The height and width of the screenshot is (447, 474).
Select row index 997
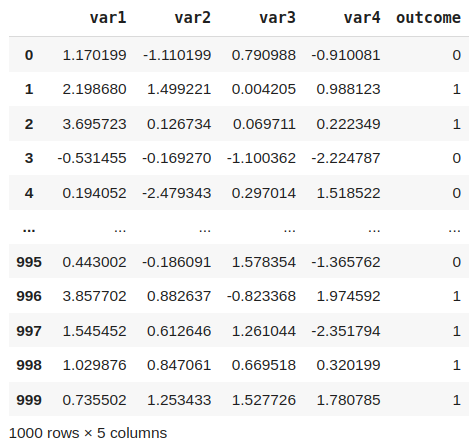coord(29,331)
